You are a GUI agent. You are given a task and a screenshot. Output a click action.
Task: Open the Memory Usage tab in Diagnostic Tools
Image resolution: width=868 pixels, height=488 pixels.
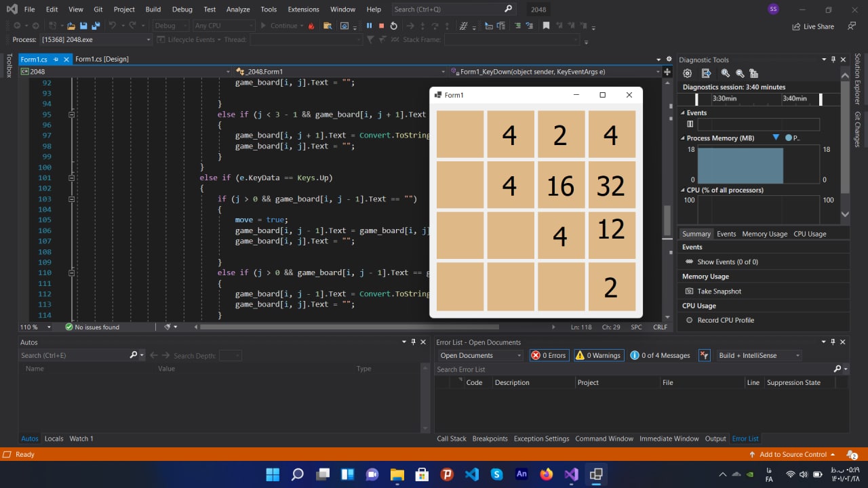[x=764, y=234]
